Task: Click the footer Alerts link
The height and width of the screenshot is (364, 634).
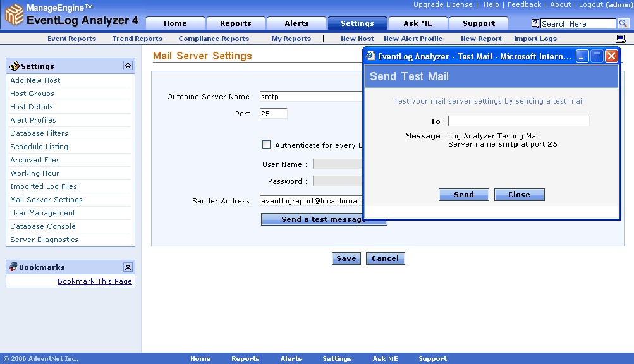Action: coord(291,359)
